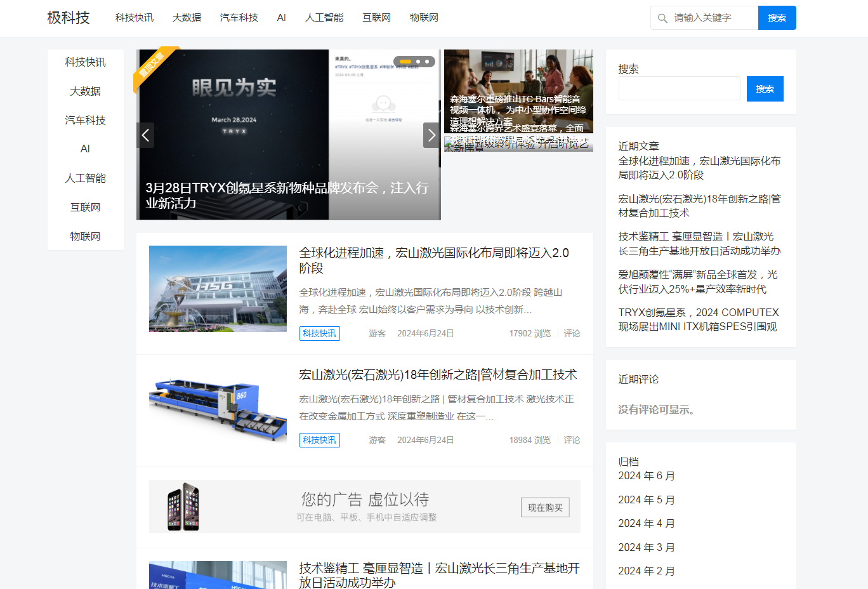This screenshot has height=589, width=868.
Task: Go to previous carousel slide arrow
Action: (145, 135)
